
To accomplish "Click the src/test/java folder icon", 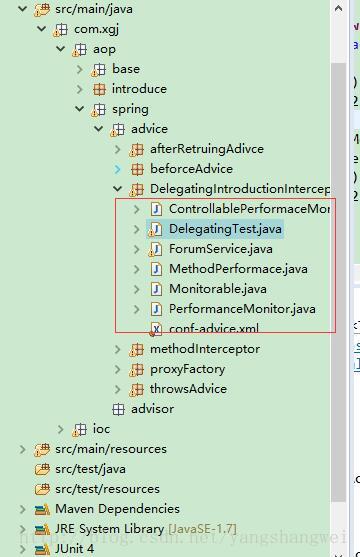I will tap(42, 470).
